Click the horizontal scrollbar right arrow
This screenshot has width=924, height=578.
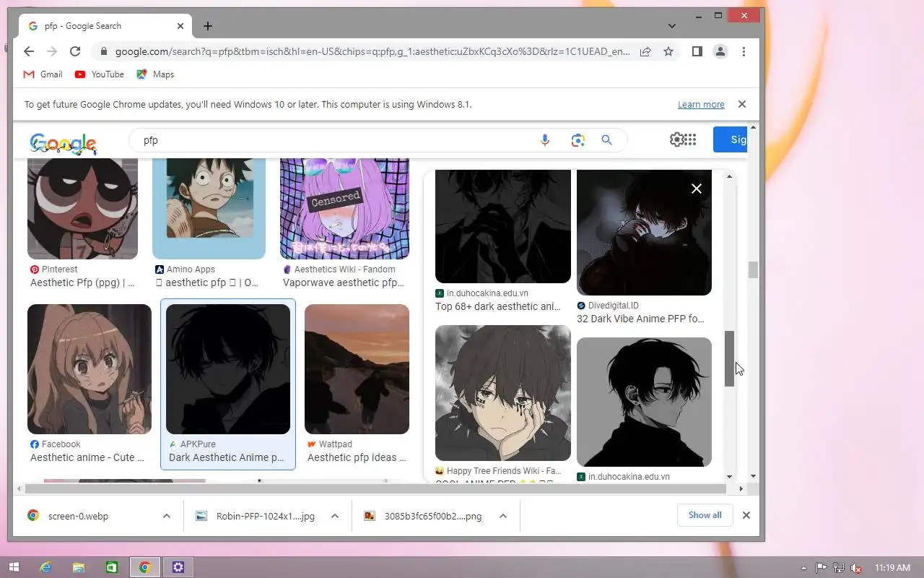pyautogui.click(x=741, y=489)
